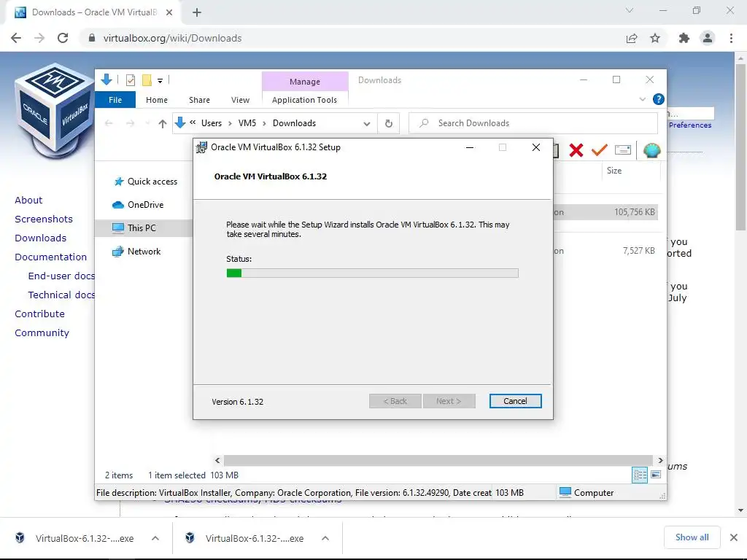Click the Explorer help question mark icon

pyautogui.click(x=659, y=99)
